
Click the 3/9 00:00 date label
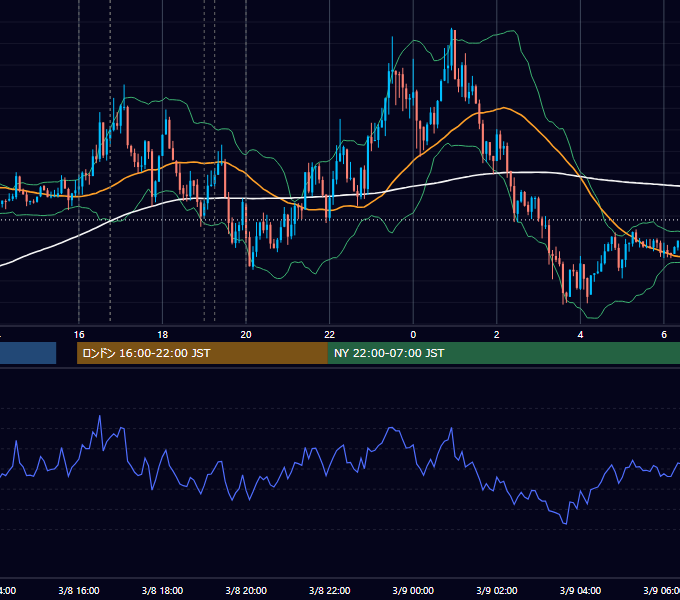click(413, 590)
